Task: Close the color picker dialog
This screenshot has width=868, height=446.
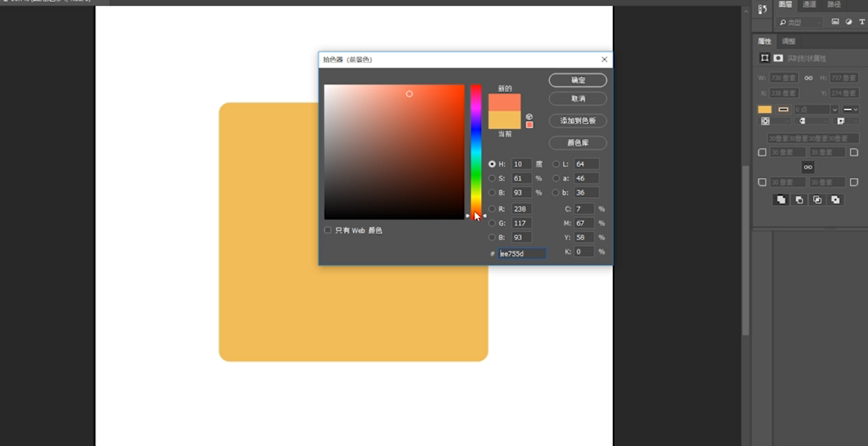Action: coord(604,60)
